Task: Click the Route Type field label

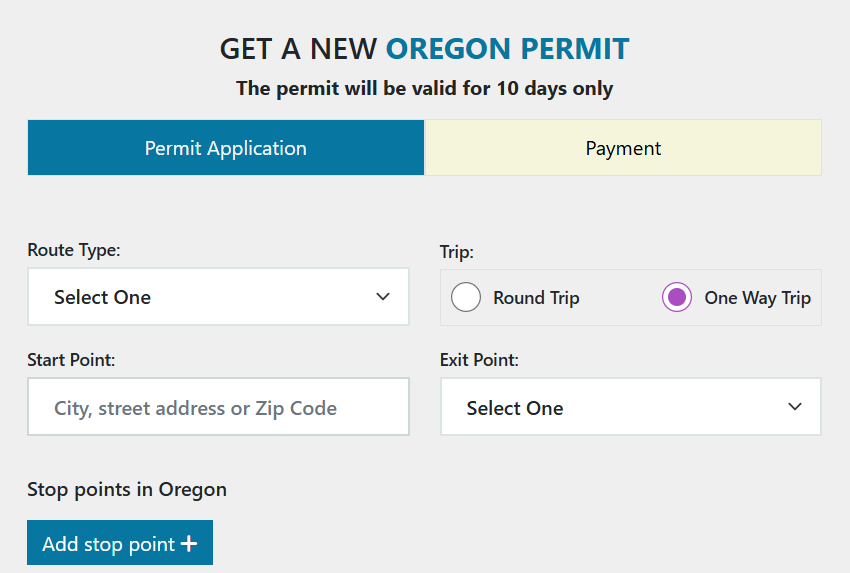Action: coord(74,250)
